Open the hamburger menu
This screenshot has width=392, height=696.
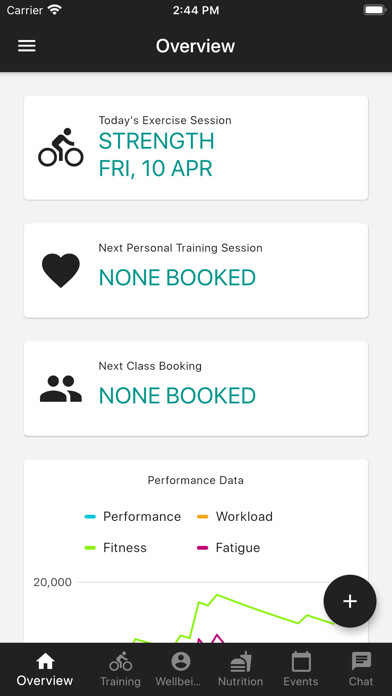pos(27,46)
